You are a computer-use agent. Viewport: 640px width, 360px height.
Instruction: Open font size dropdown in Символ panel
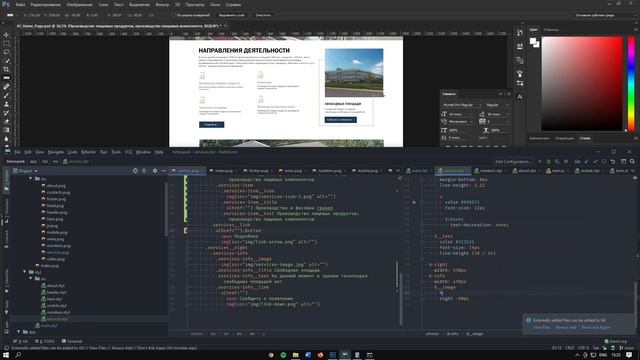[461, 114]
